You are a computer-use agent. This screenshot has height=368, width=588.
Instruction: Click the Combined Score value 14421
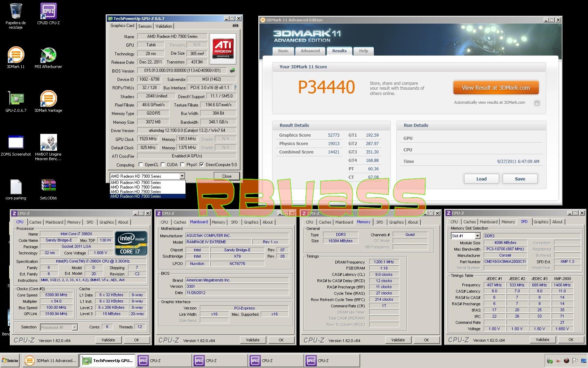[x=334, y=152]
